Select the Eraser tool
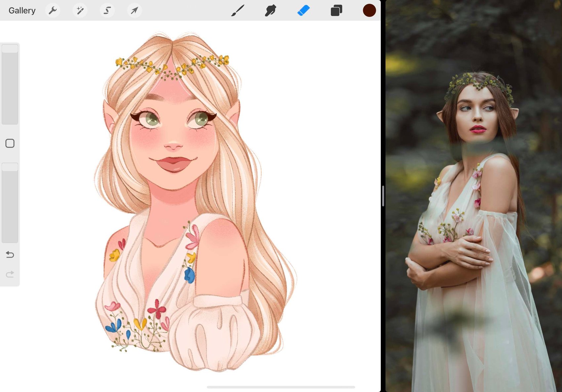 pos(303,10)
